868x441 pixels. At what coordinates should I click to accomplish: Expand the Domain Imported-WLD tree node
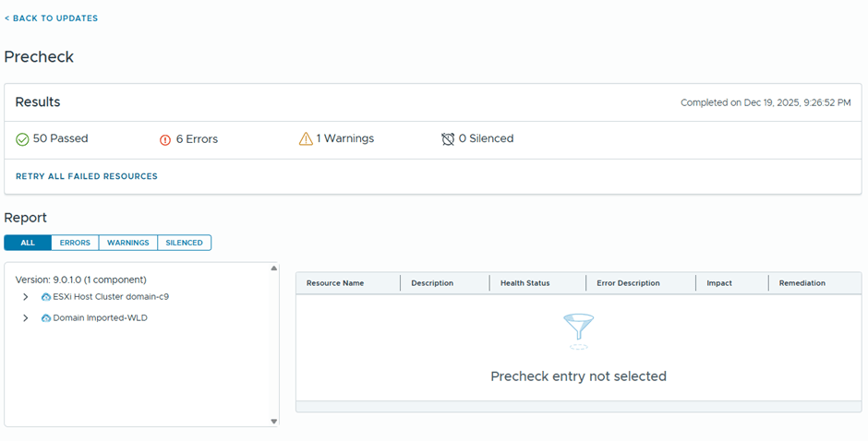pos(26,318)
